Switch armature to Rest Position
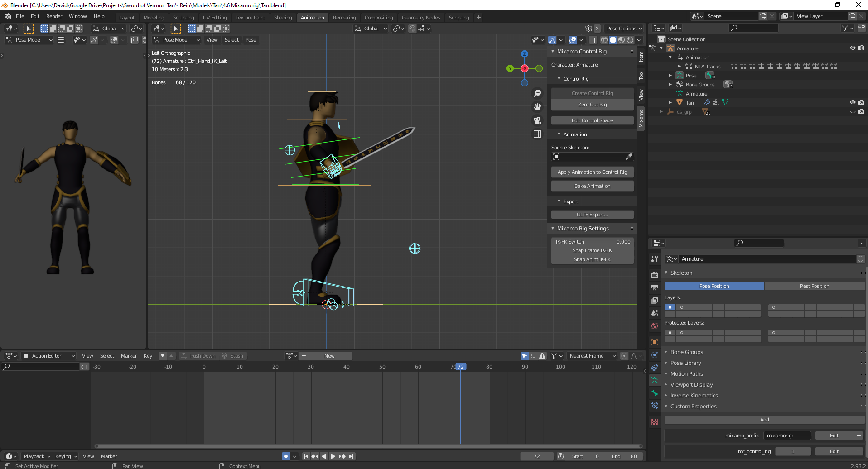This screenshot has height=469, width=868. [x=815, y=286]
